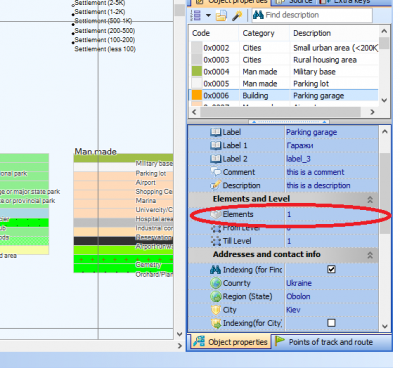The image size is (400, 368).
Task: Click the folder properties icon in toolbar
Action: (221, 15)
